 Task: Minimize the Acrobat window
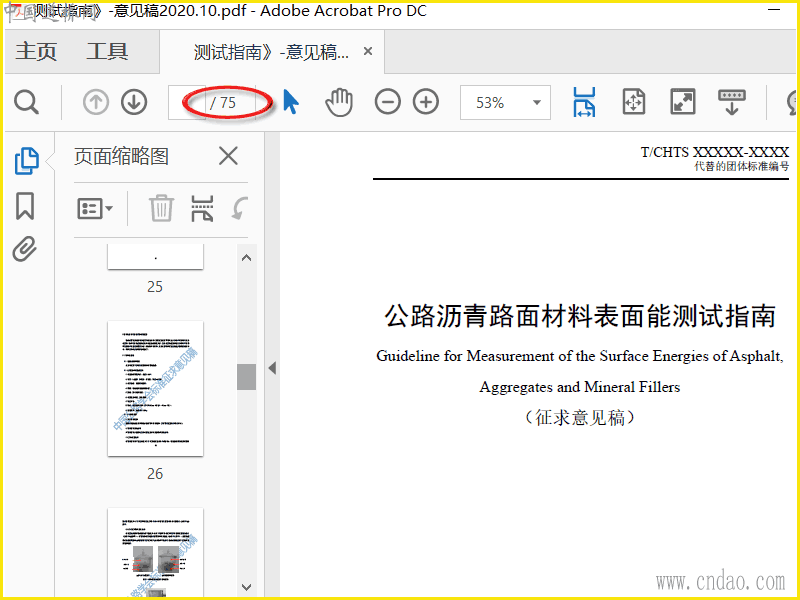[x=774, y=10]
